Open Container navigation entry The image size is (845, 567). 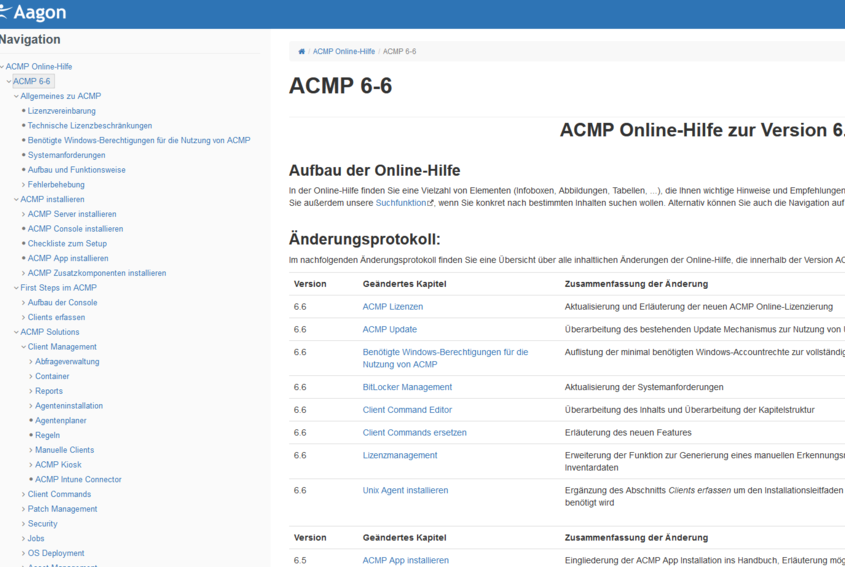point(52,376)
